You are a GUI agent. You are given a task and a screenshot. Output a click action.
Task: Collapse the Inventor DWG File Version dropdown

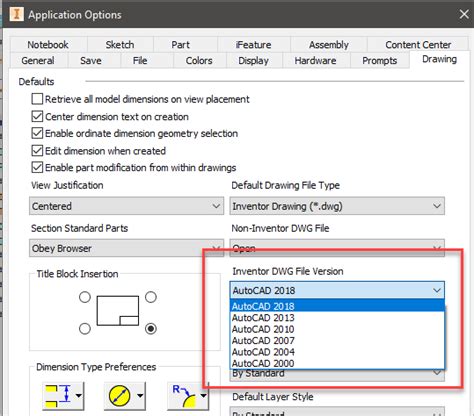pyautogui.click(x=337, y=290)
